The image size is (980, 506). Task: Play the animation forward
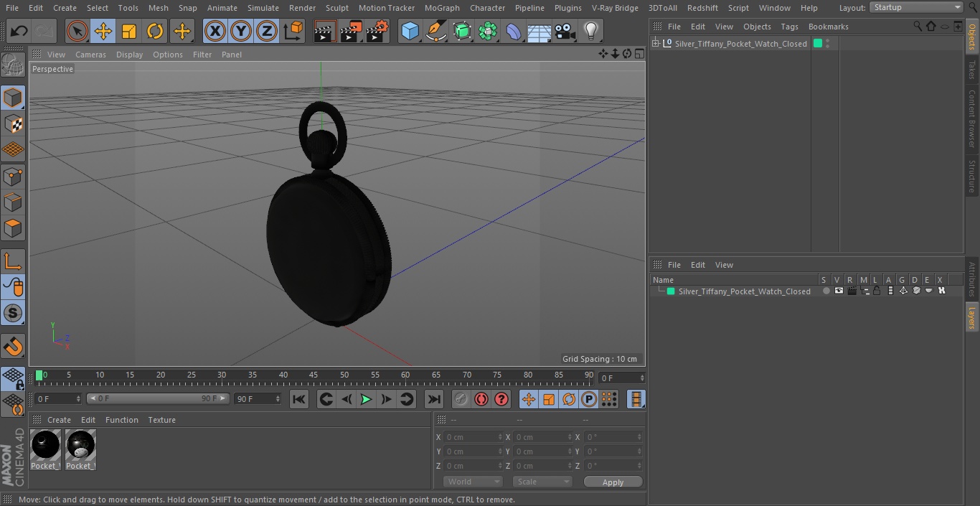(366, 399)
